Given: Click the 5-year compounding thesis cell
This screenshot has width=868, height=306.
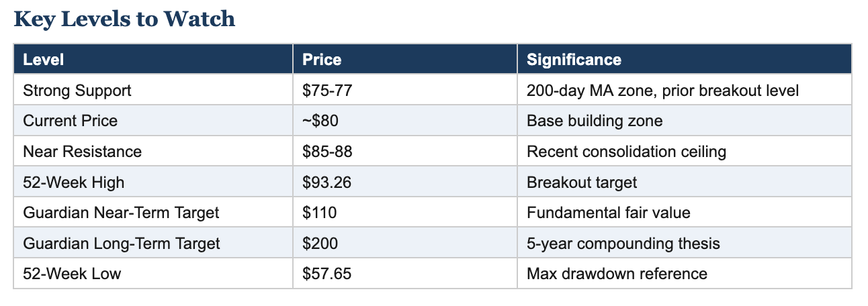Looking at the screenshot, I should 623,243.
